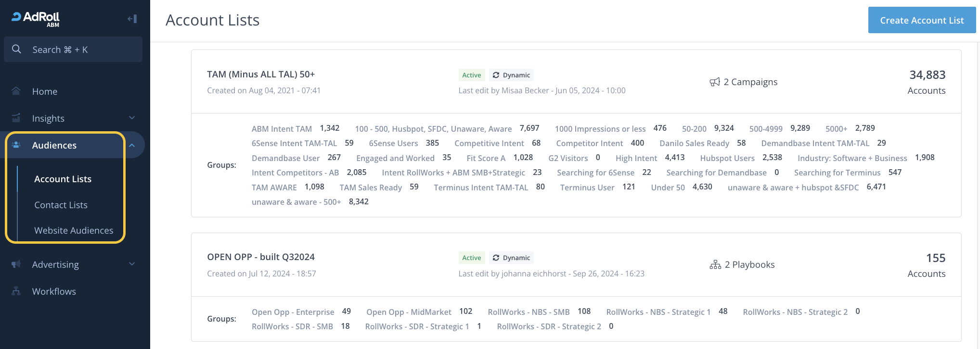Viewport: 980px width, 349px height.
Task: Open the ABM Intent TAM group
Action: [282, 129]
